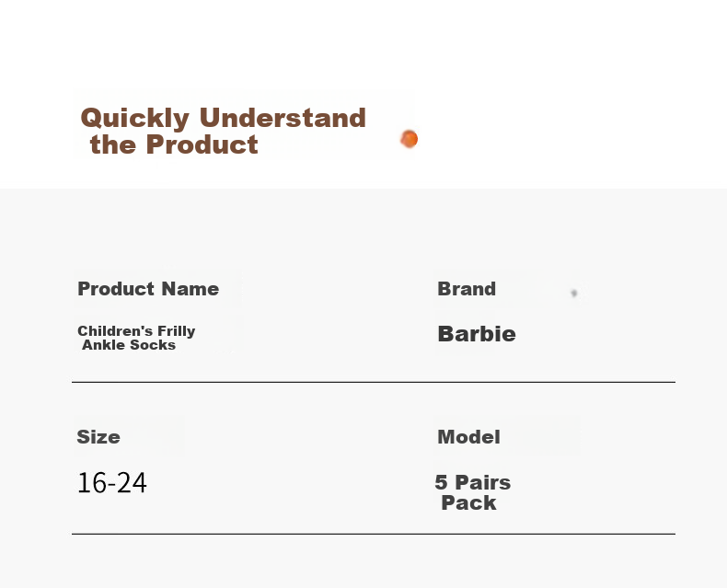Screen dimensions: 727x588
Task: Click Children's Frilly Ankle Socks text
Action: [136, 338]
